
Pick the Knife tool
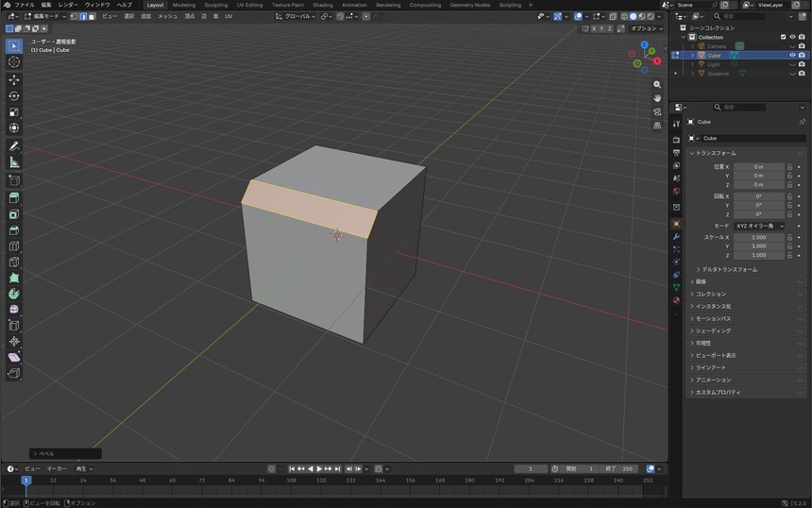14,262
